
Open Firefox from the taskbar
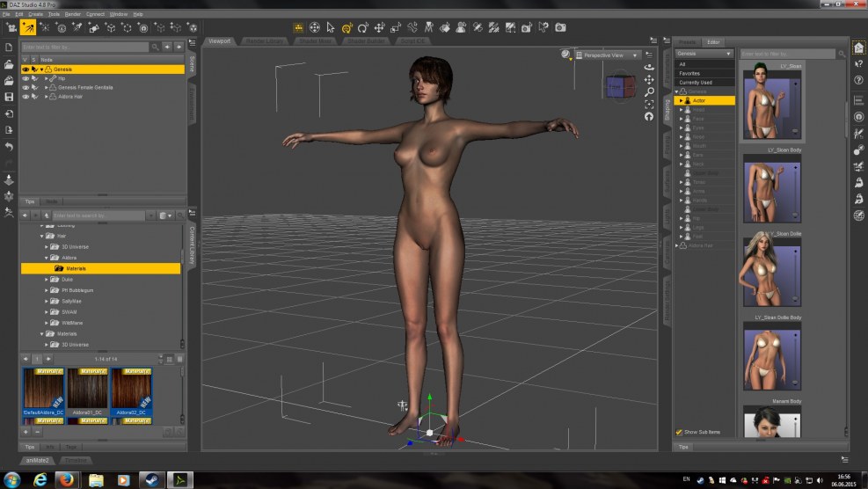coord(67,479)
